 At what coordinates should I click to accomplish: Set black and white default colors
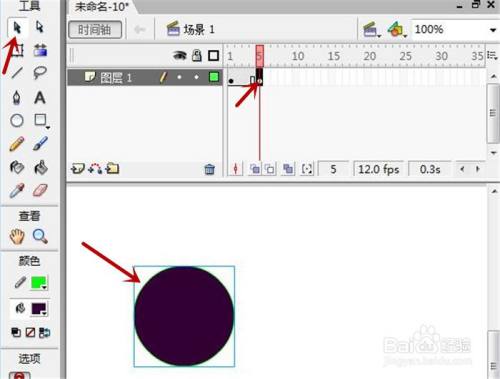point(16,332)
